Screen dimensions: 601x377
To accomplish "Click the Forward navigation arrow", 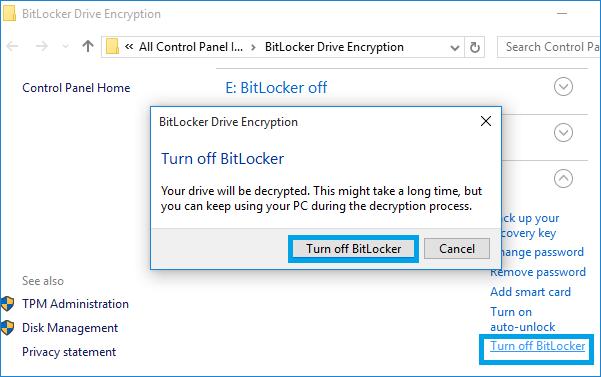I will click(x=41, y=46).
